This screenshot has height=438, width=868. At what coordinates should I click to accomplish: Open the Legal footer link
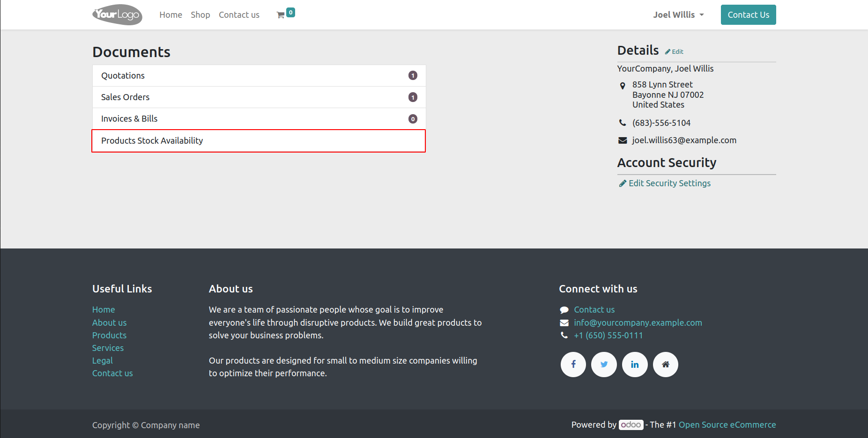click(102, 361)
